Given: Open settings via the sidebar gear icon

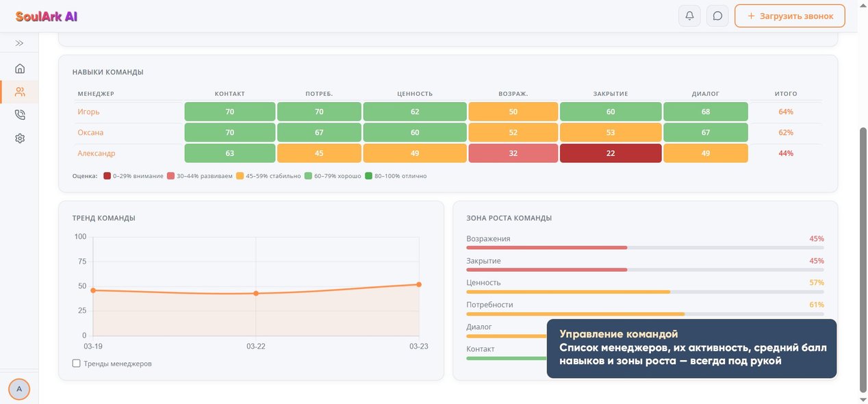Looking at the screenshot, I should pyautogui.click(x=20, y=138).
